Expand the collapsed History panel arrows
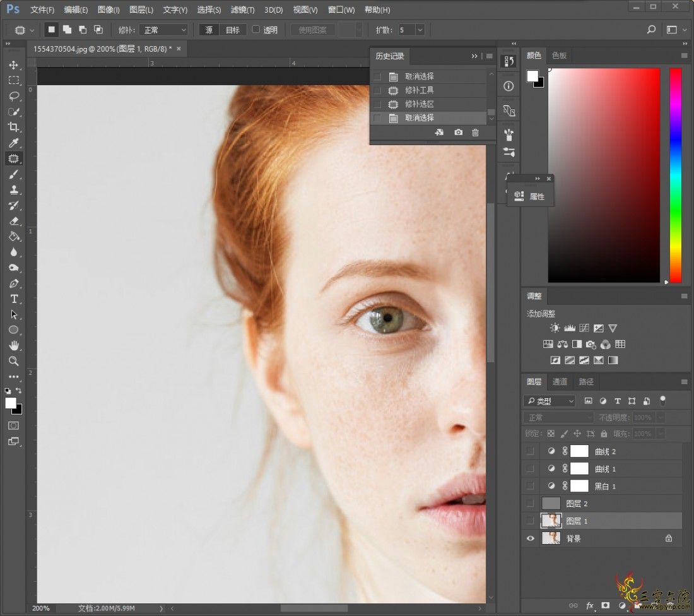Image resolution: width=694 pixels, height=616 pixels. [x=474, y=56]
